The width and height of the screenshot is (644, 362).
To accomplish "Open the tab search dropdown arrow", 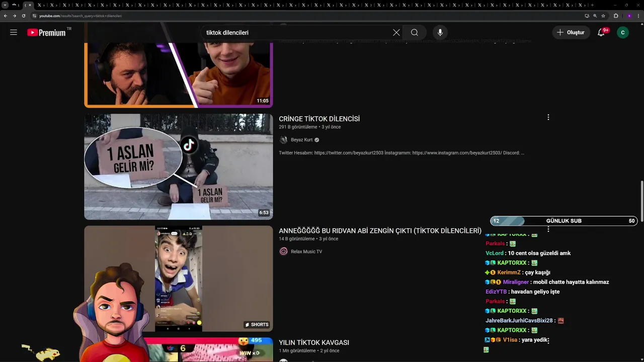I will coord(5,5).
